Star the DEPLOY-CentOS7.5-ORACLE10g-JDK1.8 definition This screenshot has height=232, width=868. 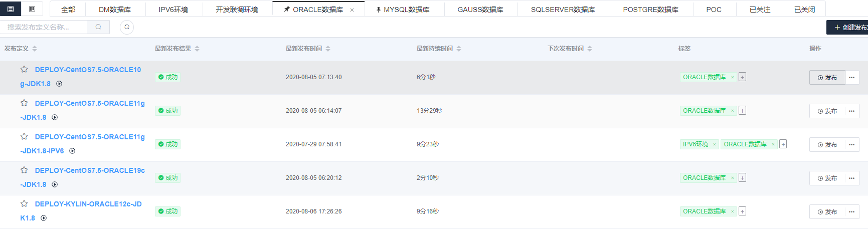pos(24,70)
